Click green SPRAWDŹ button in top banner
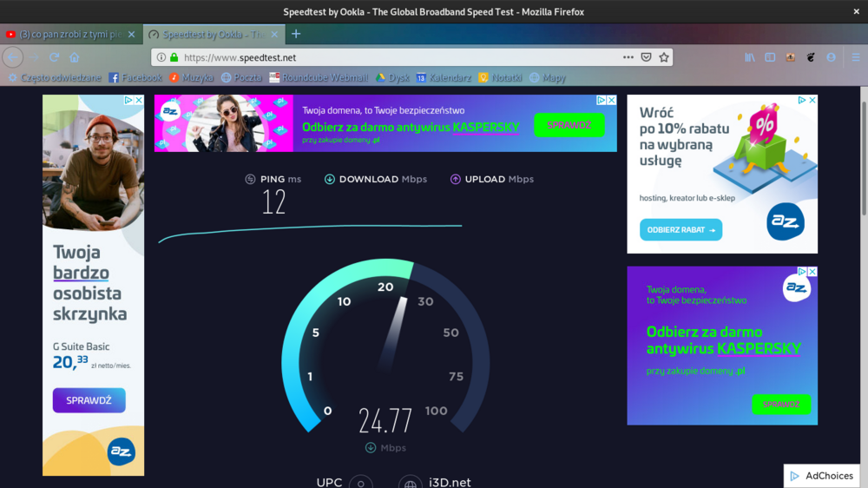 pos(569,125)
